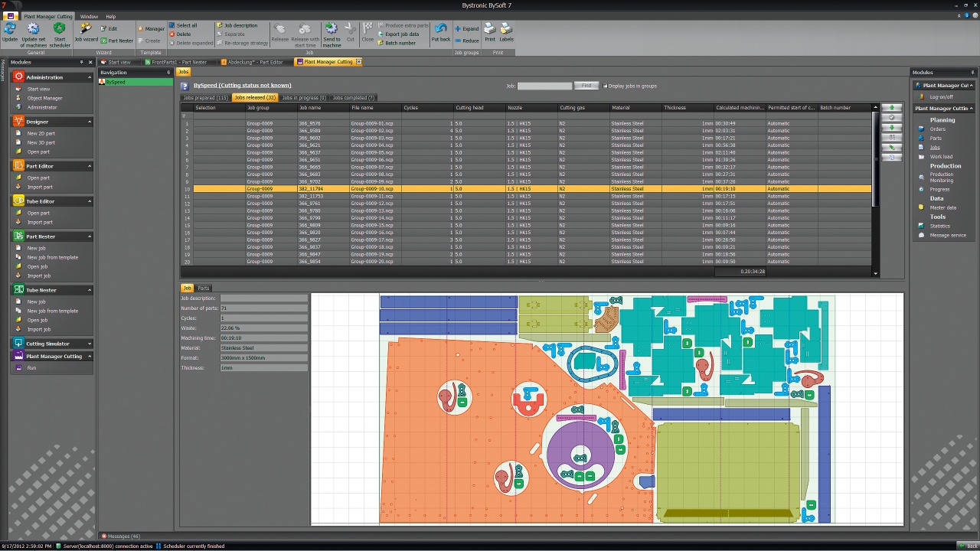Collapse the Administration module section
Screen dimensions: 980x551
tap(90, 77)
